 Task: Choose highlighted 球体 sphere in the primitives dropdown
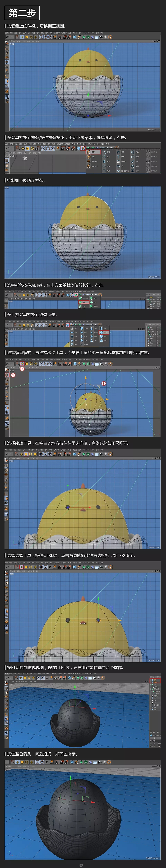tap(104, 333)
